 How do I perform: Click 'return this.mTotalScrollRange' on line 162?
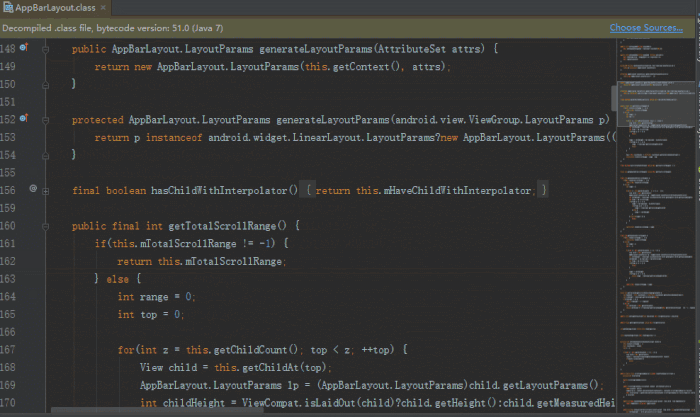click(x=200, y=262)
